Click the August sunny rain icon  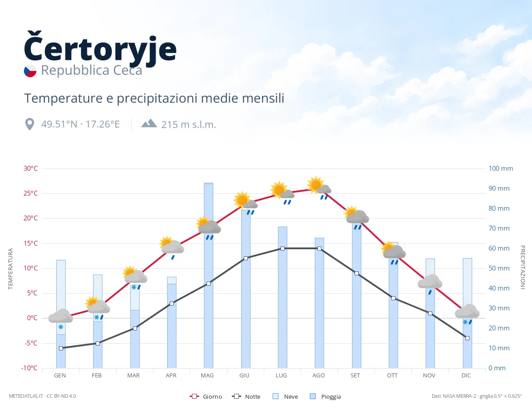click(x=319, y=188)
